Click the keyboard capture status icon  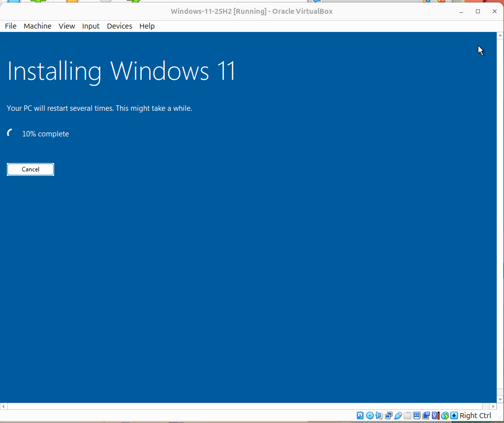tap(454, 416)
